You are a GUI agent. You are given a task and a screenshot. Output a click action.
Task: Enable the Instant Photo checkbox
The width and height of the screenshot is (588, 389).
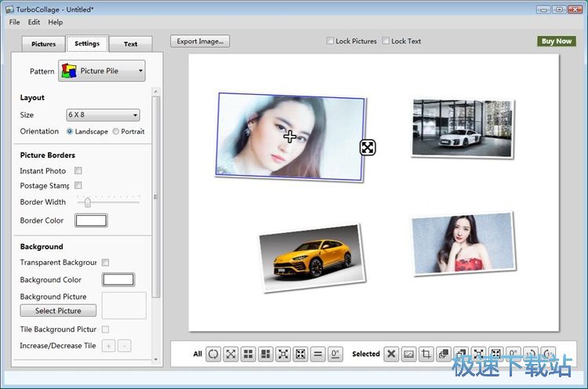[x=78, y=171]
